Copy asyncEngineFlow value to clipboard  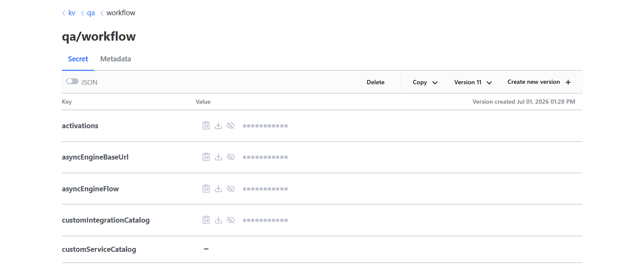(x=206, y=189)
